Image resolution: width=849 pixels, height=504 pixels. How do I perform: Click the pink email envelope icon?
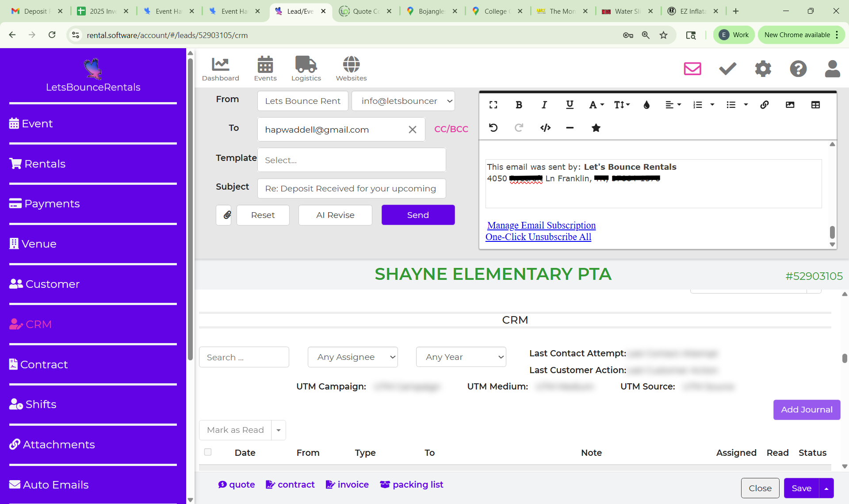coord(692,69)
